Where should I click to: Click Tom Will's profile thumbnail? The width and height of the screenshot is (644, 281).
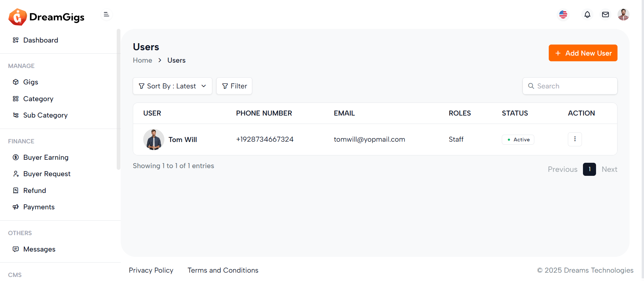(154, 140)
